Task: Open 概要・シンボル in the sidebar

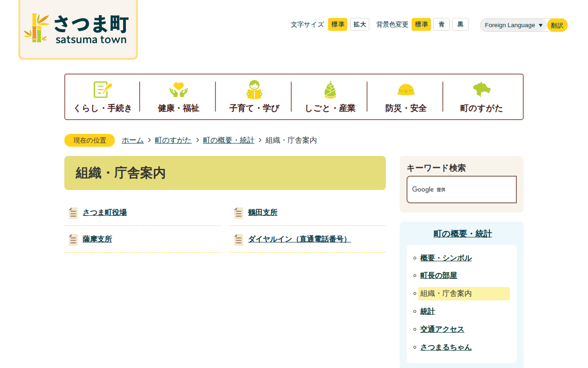Action: tap(446, 258)
